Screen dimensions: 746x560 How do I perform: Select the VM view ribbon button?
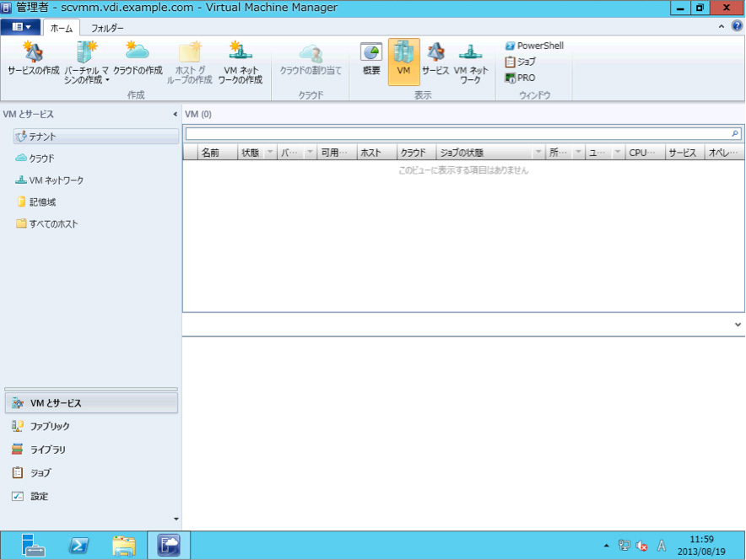403,62
